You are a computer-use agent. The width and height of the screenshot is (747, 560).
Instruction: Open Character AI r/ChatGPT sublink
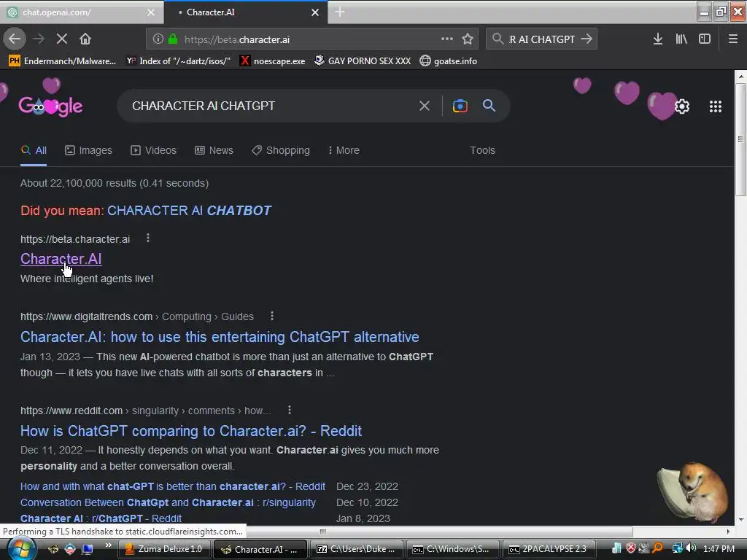point(101,518)
